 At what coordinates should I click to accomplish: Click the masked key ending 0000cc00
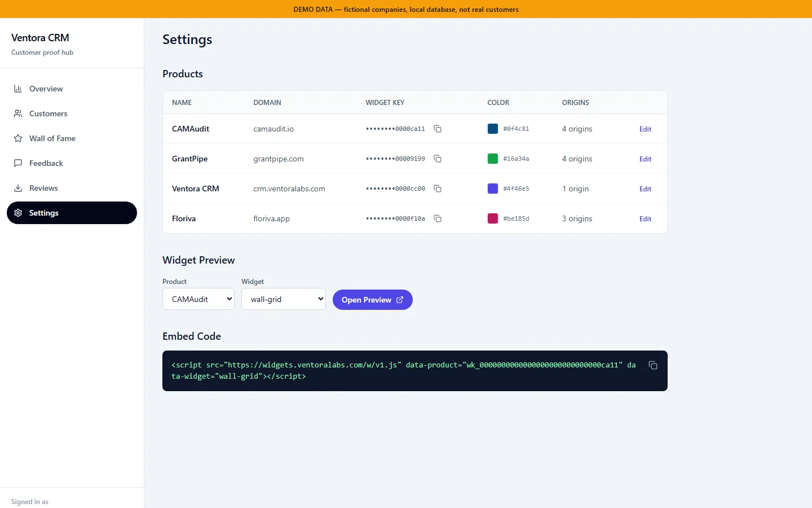click(395, 189)
